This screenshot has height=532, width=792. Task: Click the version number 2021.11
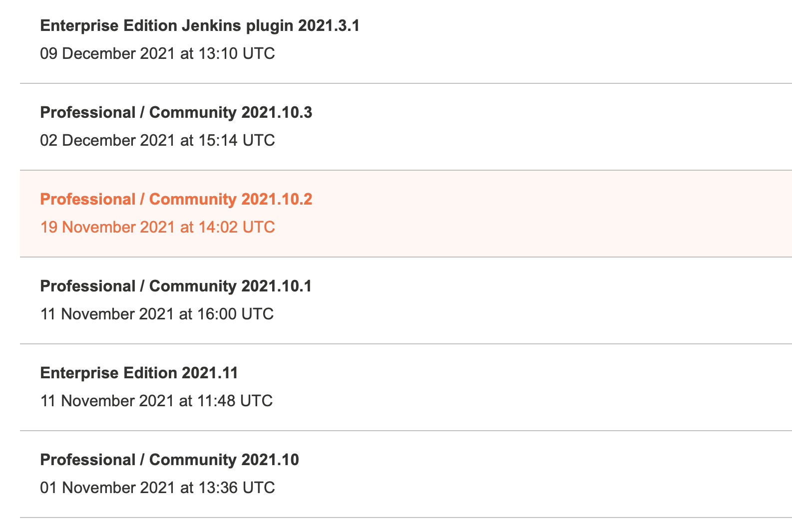click(210, 373)
